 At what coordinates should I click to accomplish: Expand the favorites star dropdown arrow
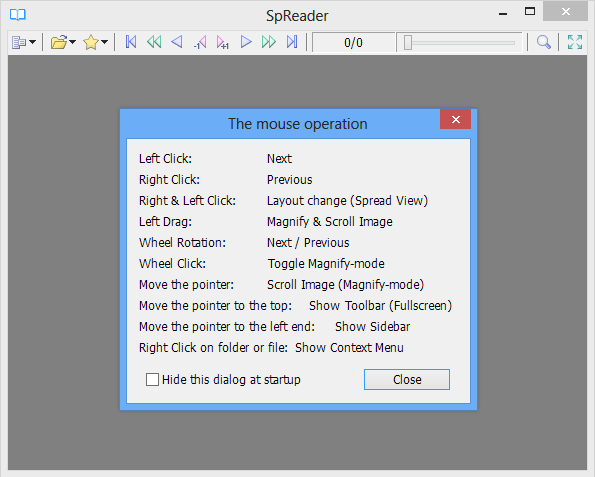pos(104,42)
